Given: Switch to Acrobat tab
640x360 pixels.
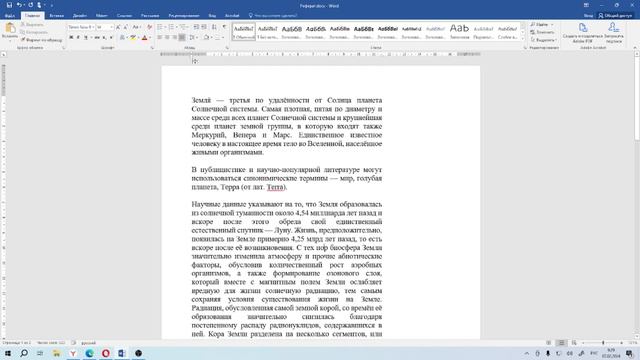Looking at the screenshot, I should [x=232, y=16].
